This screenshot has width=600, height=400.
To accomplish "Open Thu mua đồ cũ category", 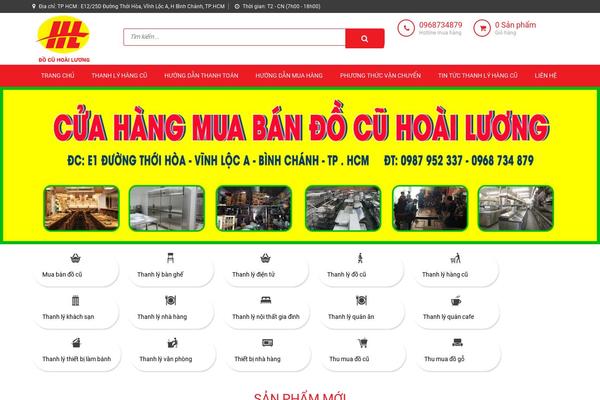I will click(x=349, y=359).
